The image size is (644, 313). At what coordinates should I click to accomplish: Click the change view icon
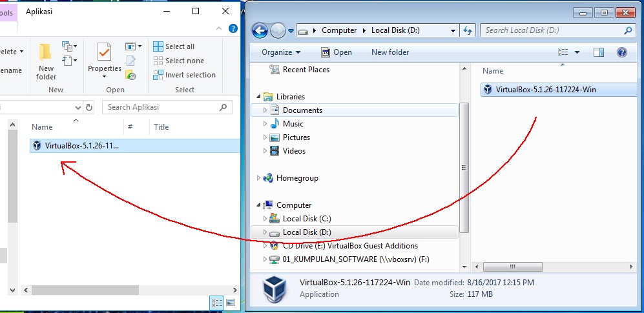563,52
